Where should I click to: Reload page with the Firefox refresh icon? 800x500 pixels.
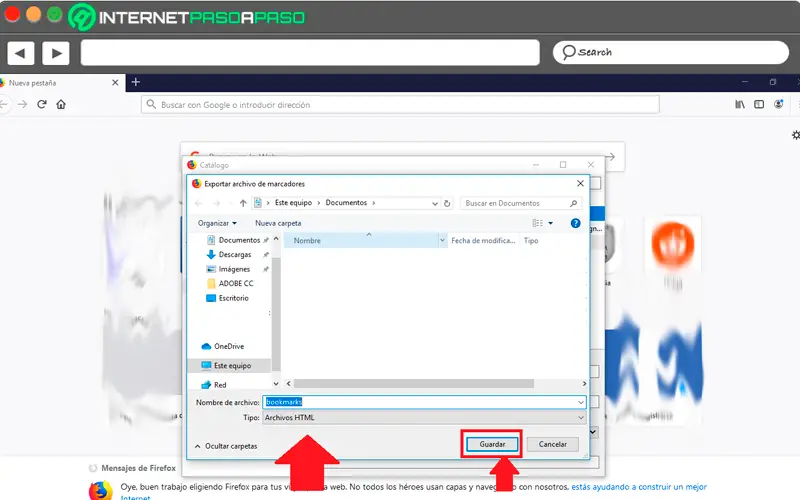pos(42,105)
